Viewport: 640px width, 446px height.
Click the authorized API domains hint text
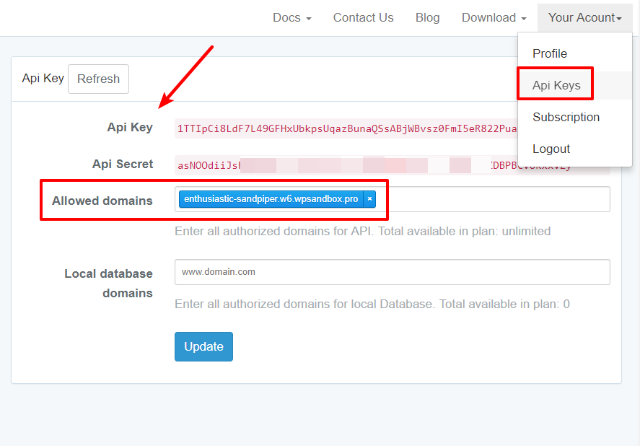[x=362, y=231]
